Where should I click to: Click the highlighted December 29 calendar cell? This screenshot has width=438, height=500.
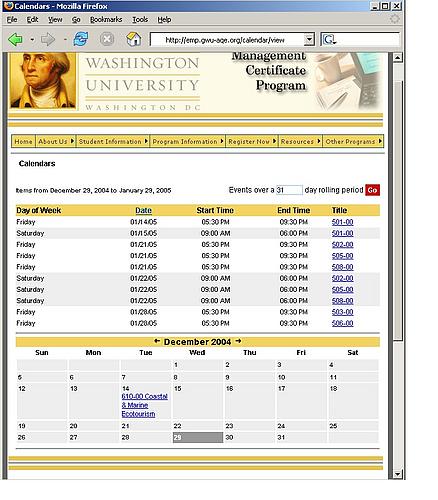[x=198, y=437]
